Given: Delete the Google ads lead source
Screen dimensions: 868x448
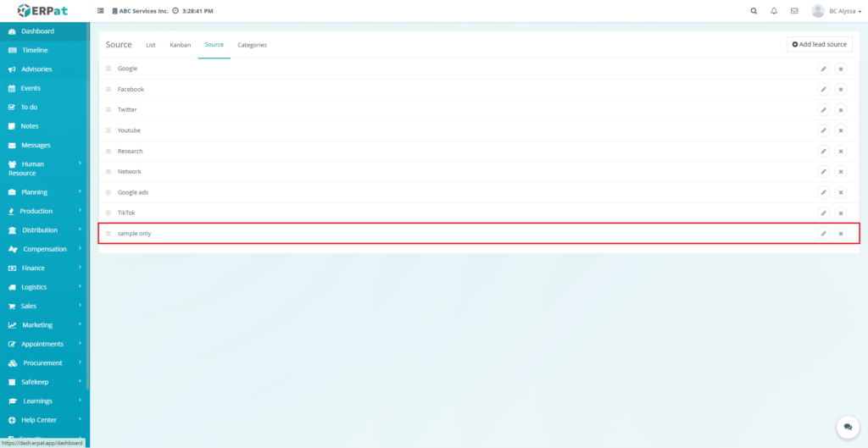Looking at the screenshot, I should (841, 192).
